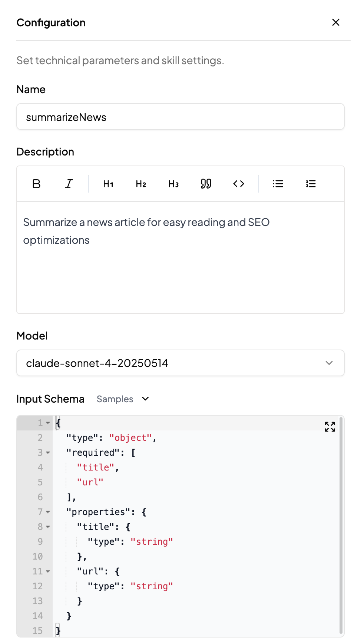This screenshot has height=639, width=364.
Task: Open the Model dropdown
Action: pos(181,363)
